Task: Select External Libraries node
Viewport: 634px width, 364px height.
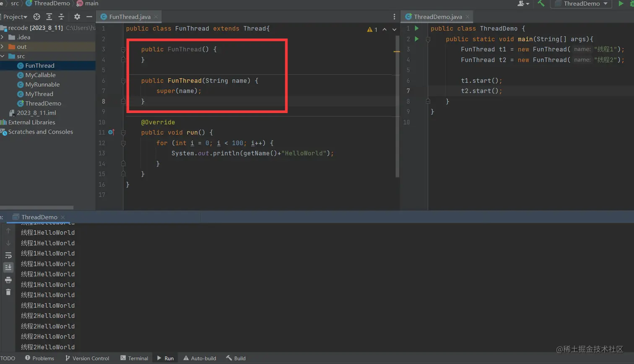Action: [31, 122]
